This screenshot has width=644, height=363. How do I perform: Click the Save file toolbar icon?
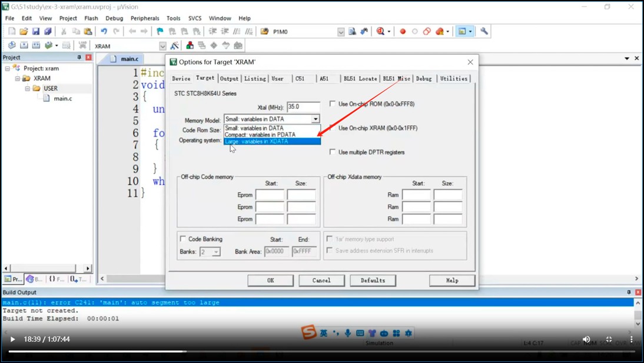coord(36,32)
